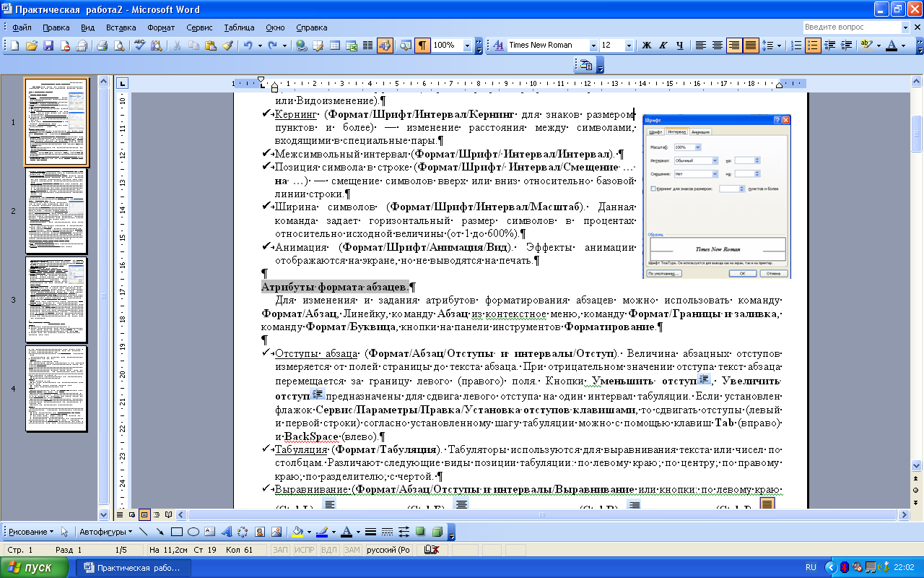Screen dimensions: 924x578
Task: Print the document using the printer icon
Action: 102,45
